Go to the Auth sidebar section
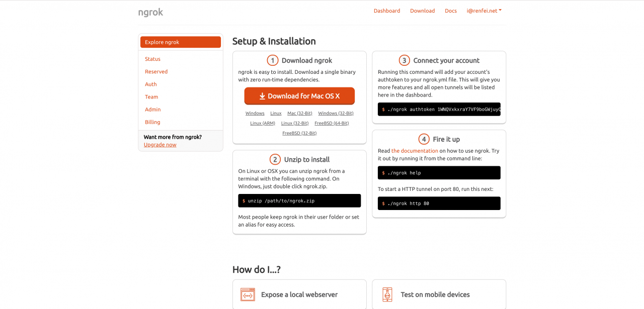644x309 pixels. tap(151, 84)
